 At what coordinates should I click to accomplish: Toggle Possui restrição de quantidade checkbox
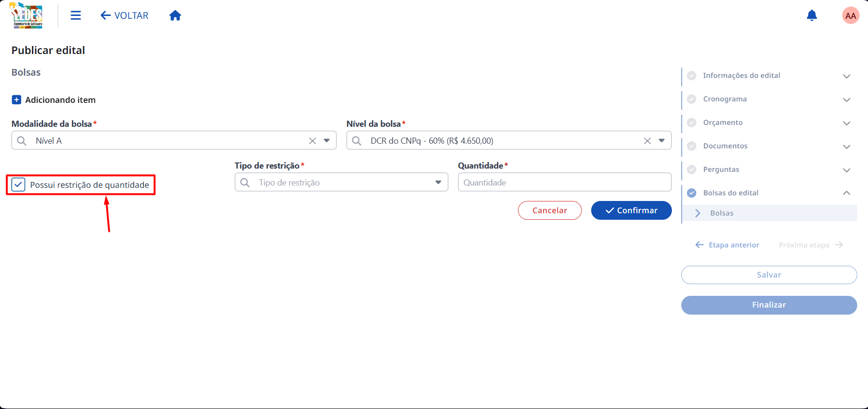(x=18, y=185)
